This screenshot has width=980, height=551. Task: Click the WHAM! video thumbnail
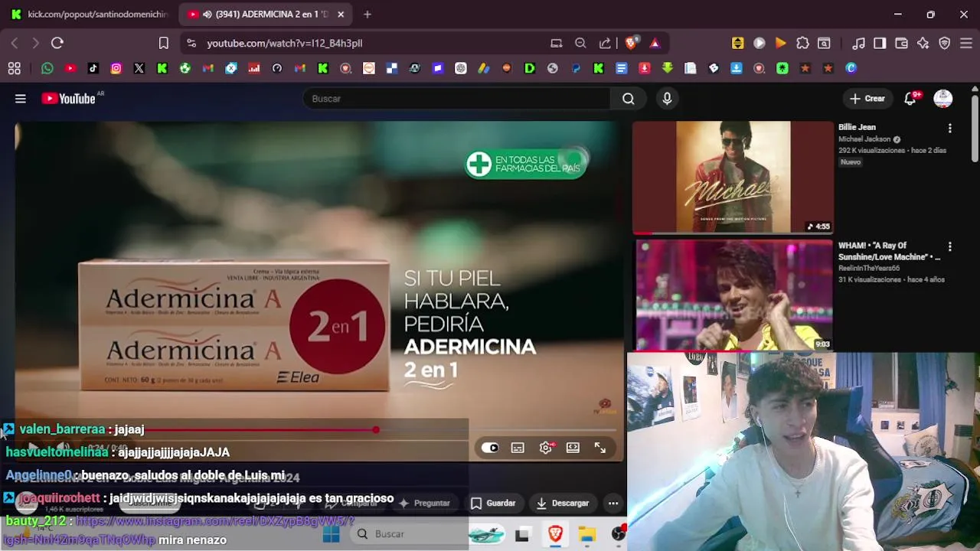tap(733, 295)
